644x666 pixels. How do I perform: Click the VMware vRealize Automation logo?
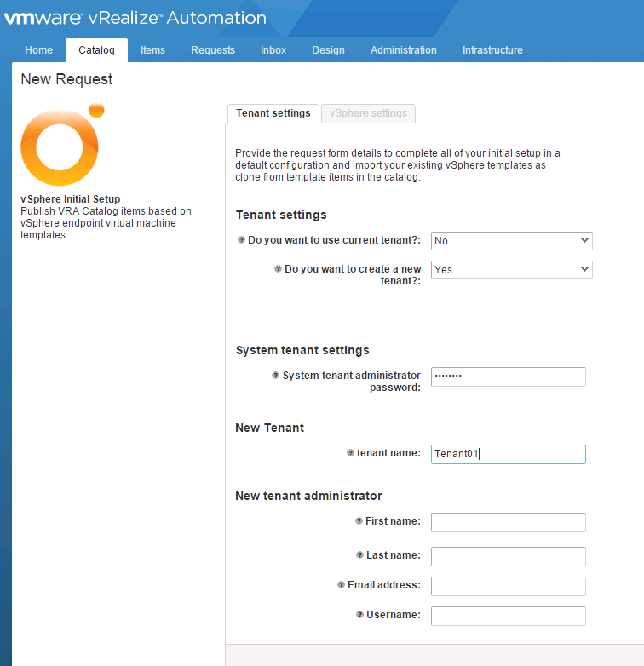pyautogui.click(x=135, y=18)
